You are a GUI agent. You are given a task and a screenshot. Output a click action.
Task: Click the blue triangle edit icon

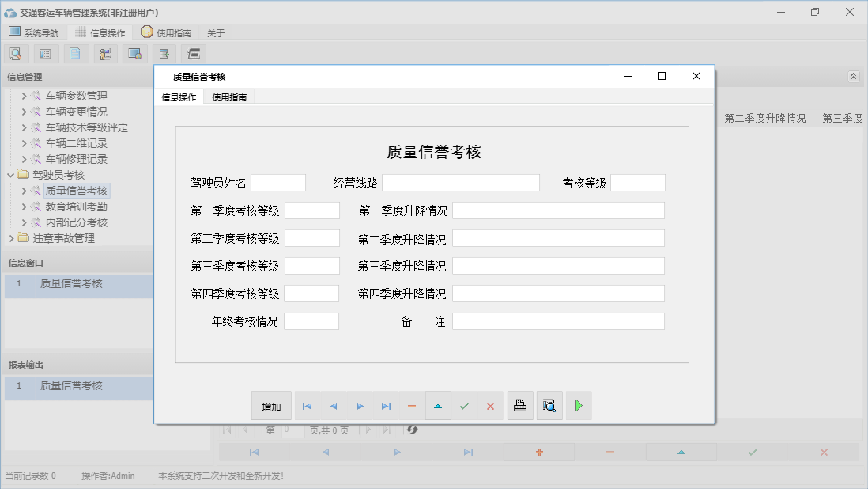pyautogui.click(x=438, y=405)
